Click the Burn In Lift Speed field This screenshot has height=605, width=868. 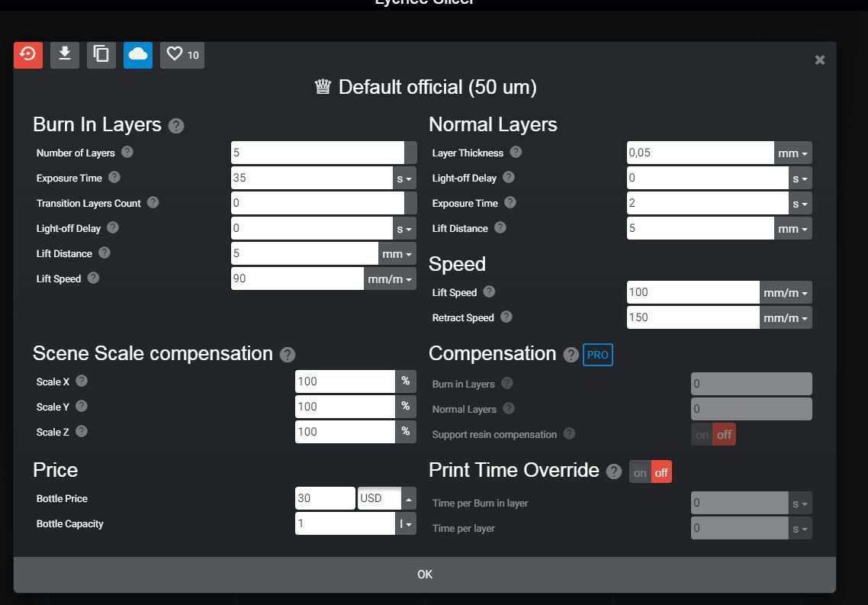coord(297,279)
